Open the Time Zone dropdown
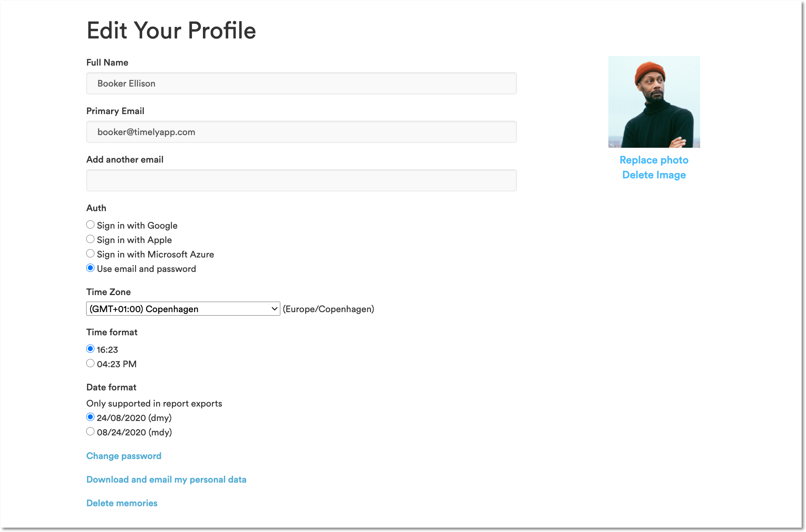This screenshot has width=806, height=532. (182, 308)
